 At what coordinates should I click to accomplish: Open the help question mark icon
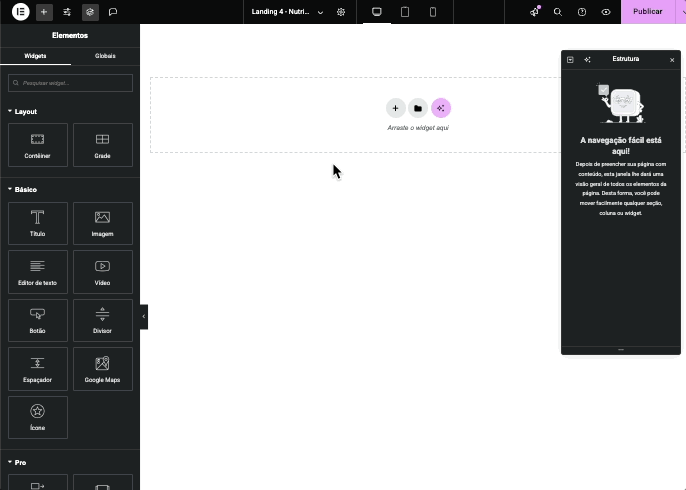582,12
